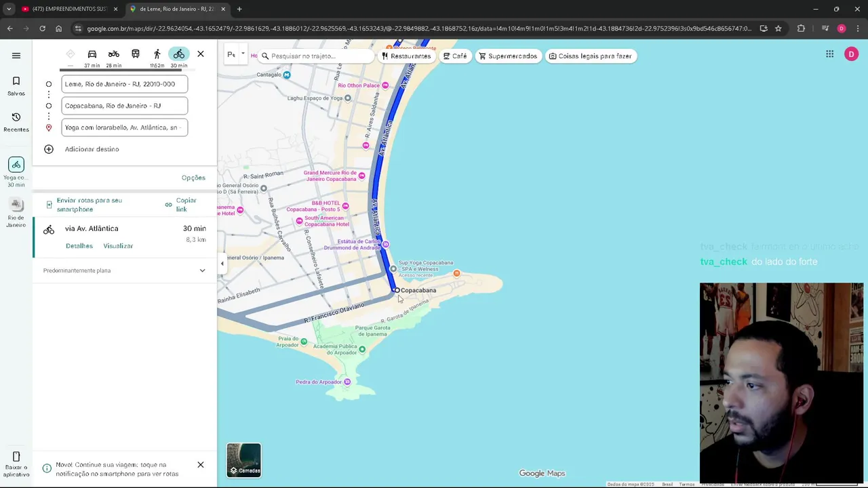Click the bicycle icon beside via Av. Atlântica
Screen dimensions: 868x488
coord(49,230)
